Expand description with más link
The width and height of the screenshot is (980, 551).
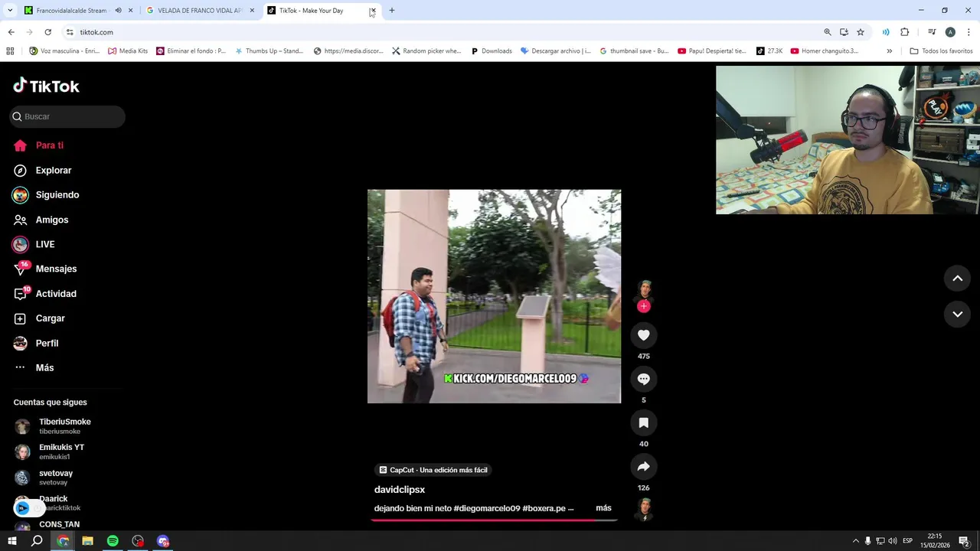coord(603,508)
